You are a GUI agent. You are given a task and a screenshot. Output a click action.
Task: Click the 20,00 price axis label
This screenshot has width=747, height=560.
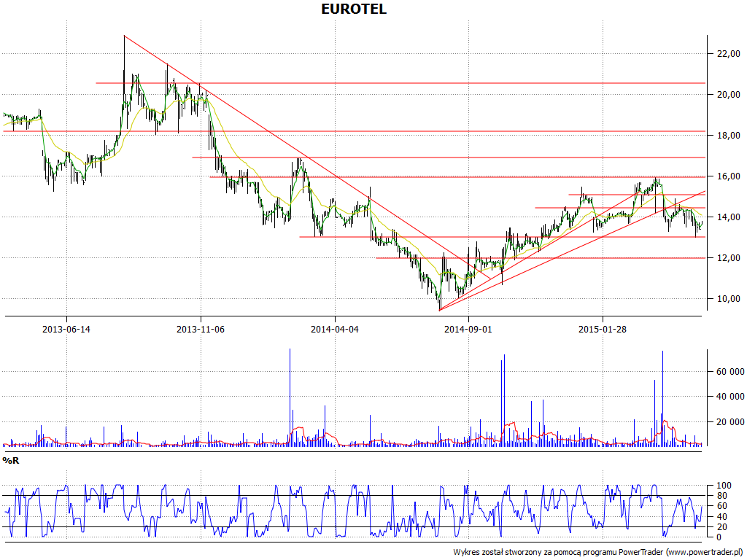(x=729, y=94)
